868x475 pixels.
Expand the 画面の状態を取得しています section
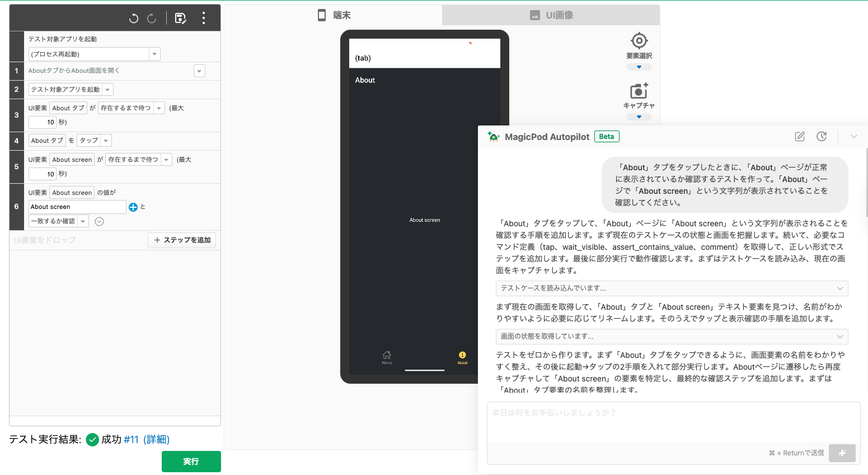[x=672, y=337]
